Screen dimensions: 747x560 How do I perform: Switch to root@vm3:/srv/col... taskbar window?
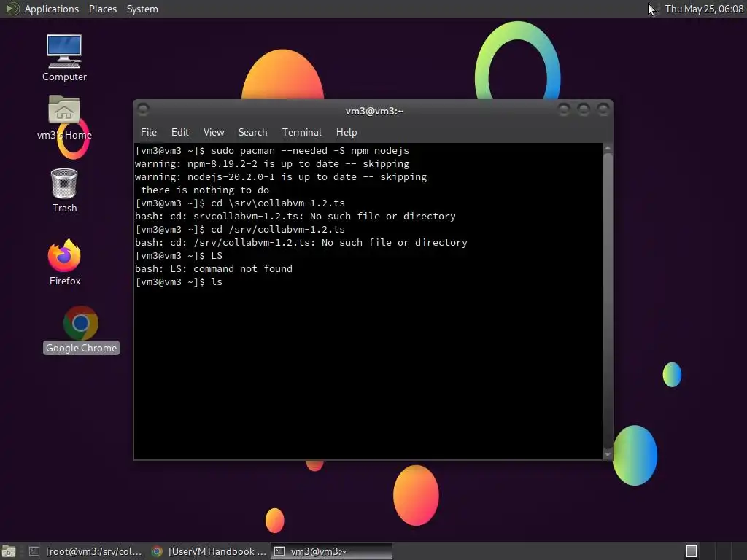pos(86,551)
